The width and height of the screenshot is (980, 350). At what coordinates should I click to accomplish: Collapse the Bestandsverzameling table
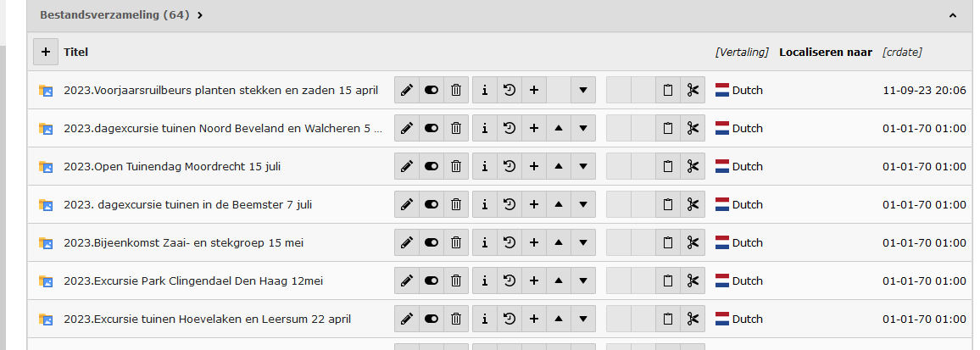(x=952, y=15)
